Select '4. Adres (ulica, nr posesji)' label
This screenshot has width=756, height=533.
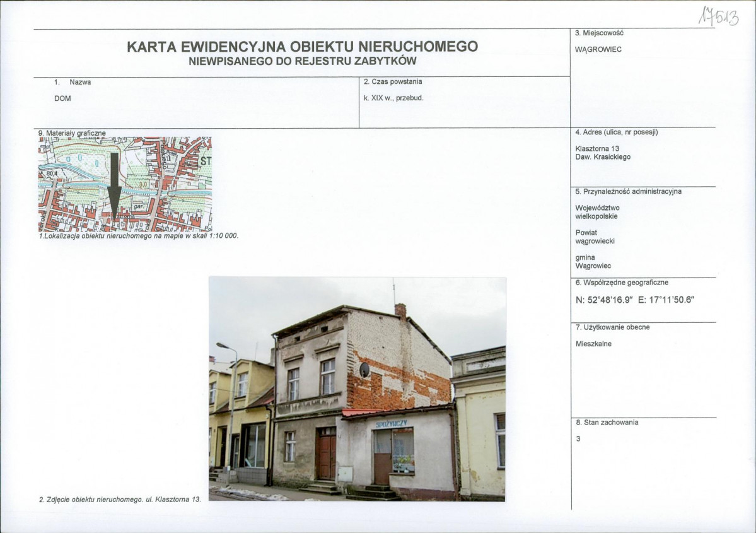617,132
